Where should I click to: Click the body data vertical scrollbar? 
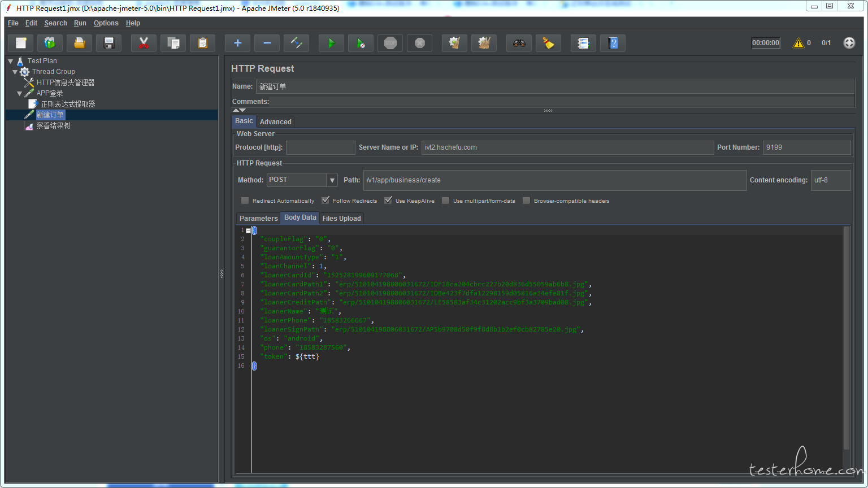click(x=846, y=338)
